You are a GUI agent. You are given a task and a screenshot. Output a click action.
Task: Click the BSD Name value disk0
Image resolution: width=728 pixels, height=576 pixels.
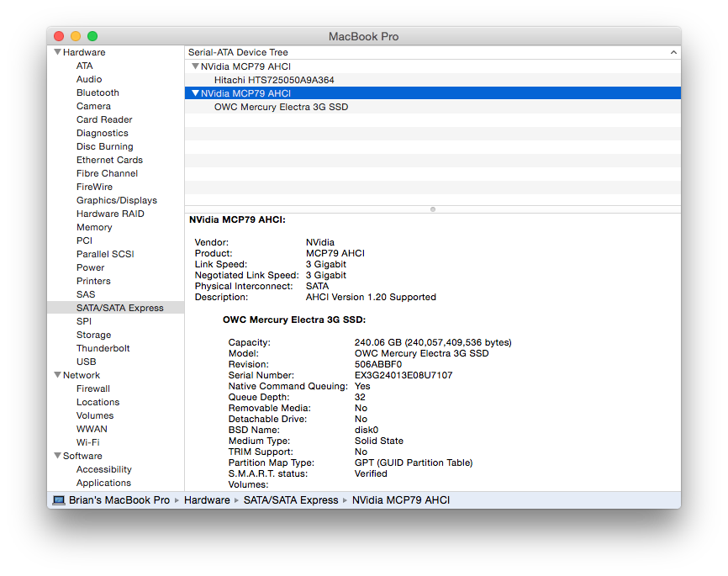point(367,431)
